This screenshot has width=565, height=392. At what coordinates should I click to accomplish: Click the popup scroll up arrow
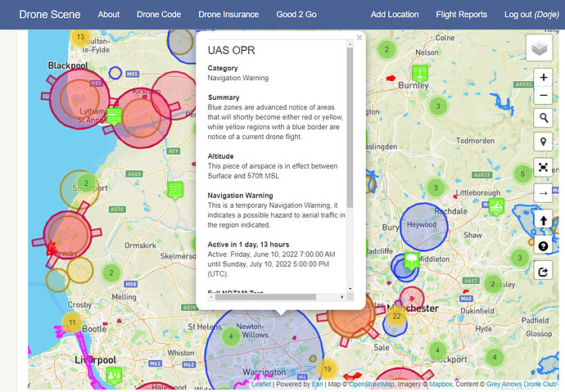(350, 44)
